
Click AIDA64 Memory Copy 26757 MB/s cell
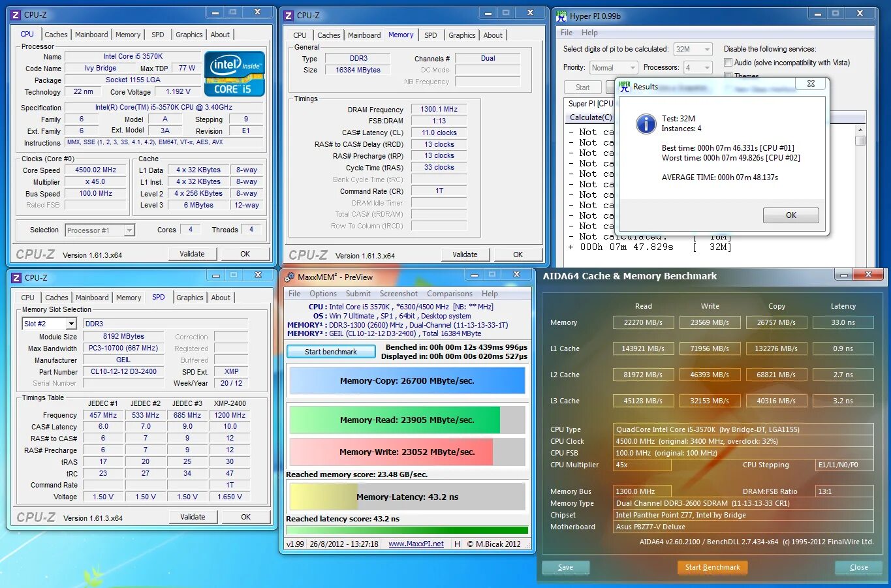click(x=776, y=322)
